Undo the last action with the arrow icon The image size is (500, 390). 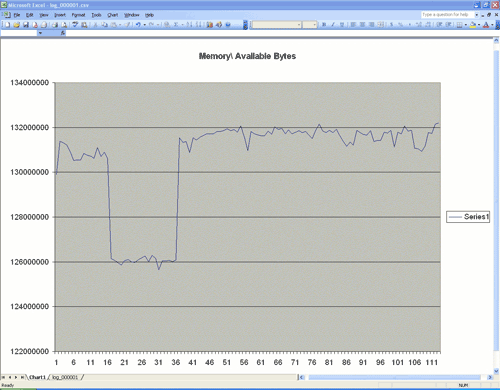click(x=138, y=25)
